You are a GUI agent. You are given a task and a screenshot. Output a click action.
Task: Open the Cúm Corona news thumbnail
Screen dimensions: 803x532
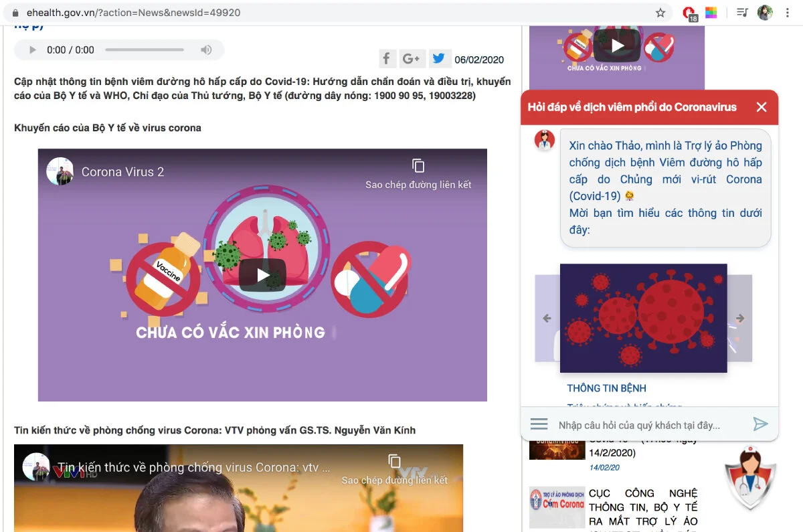(x=557, y=507)
